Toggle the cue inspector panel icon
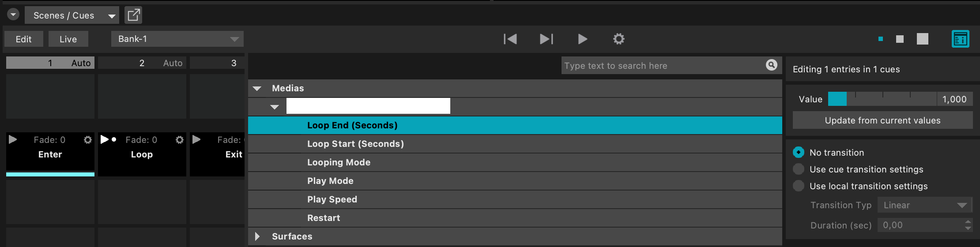 [960, 39]
